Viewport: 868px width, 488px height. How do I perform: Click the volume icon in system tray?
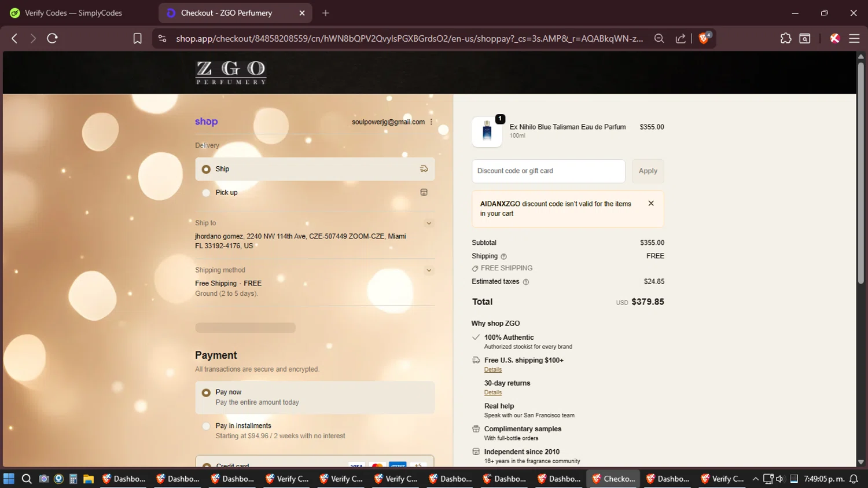pyautogui.click(x=780, y=479)
